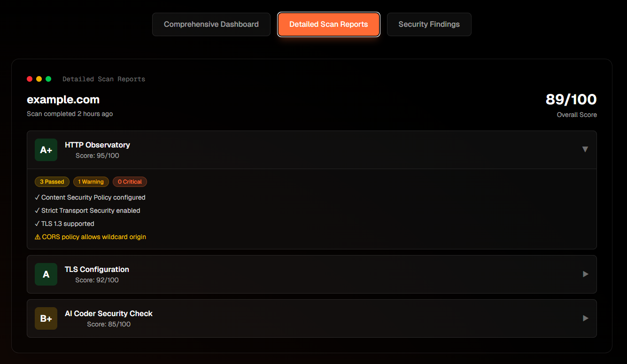Screen dimensions: 627x364
Task: Click the example.com domain heading
Action: click(63, 100)
